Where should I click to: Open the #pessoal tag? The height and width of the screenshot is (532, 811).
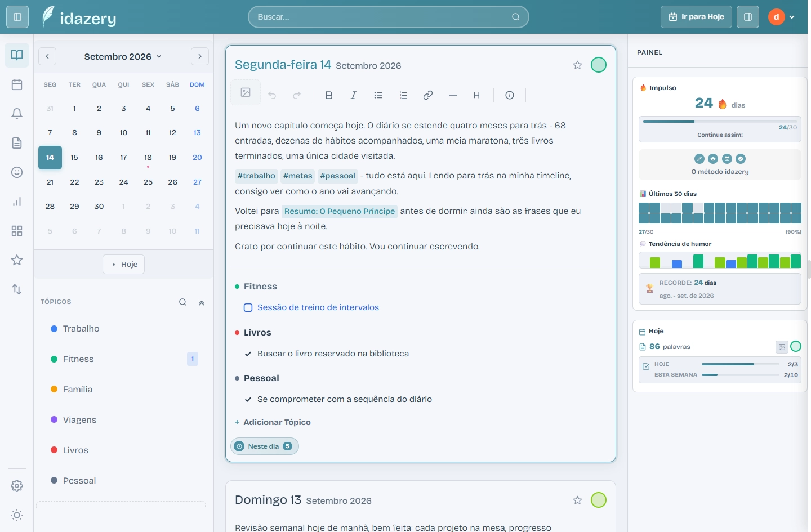click(337, 176)
